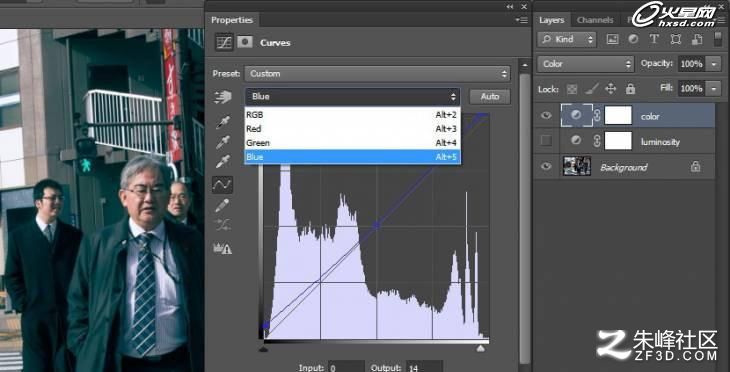The image size is (730, 372).
Task: Open the Color blend mode dropdown
Action: (586, 64)
